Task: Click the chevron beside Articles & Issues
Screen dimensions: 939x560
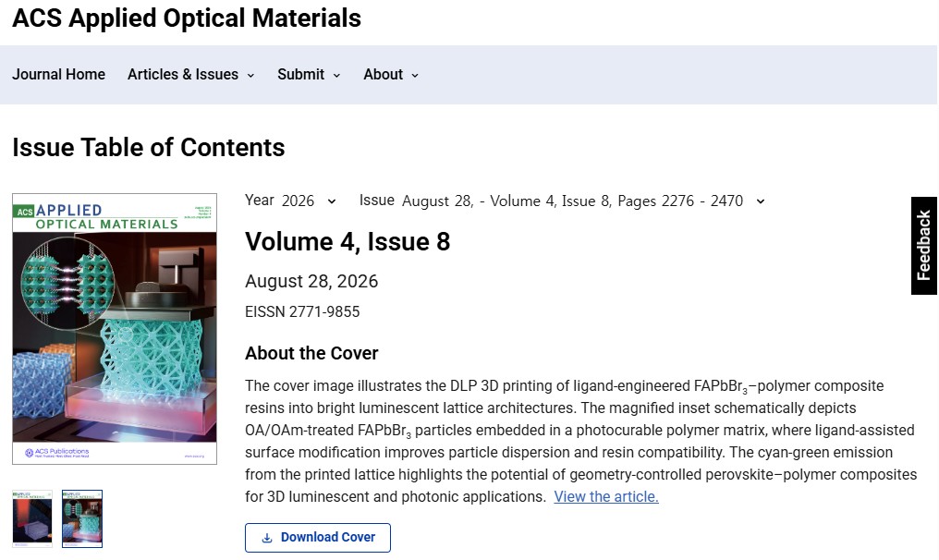Action: (250, 76)
